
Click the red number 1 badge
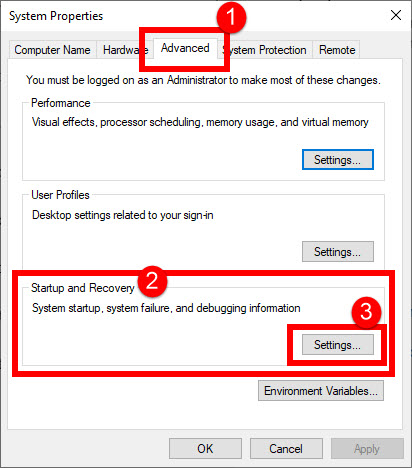tap(231, 17)
